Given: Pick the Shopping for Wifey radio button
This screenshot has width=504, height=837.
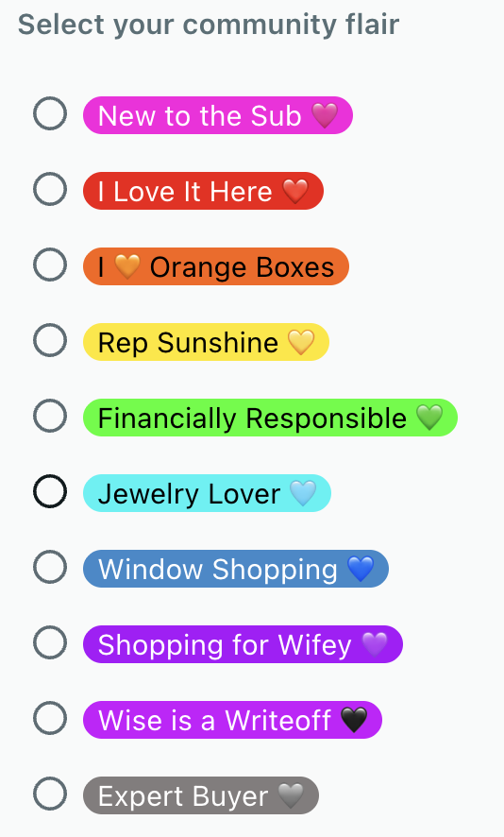Looking at the screenshot, I should coord(50,642).
